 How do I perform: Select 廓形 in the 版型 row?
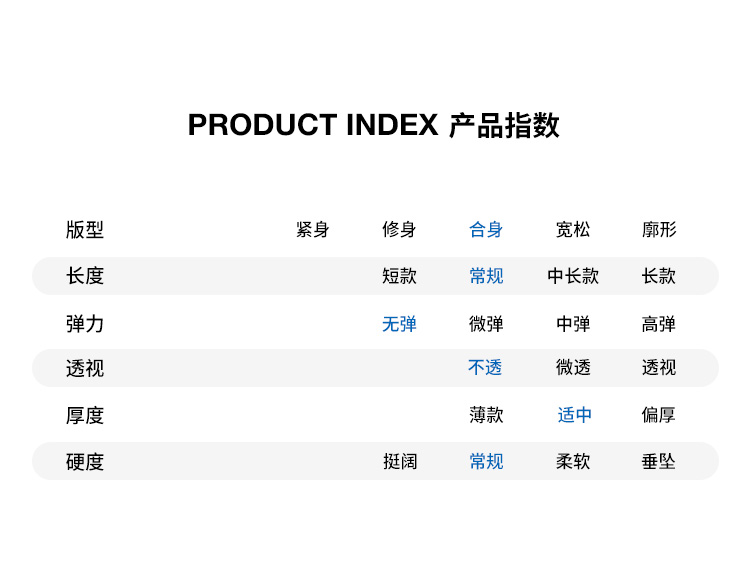click(659, 230)
